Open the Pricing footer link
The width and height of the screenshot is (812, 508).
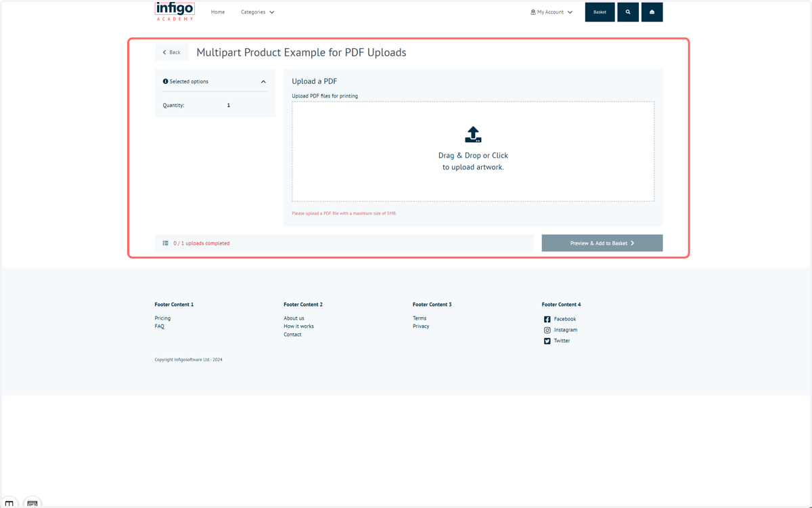(x=162, y=318)
